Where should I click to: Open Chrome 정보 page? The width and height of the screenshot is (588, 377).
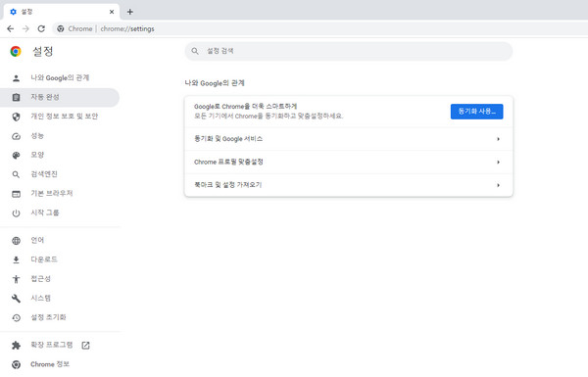point(60,364)
